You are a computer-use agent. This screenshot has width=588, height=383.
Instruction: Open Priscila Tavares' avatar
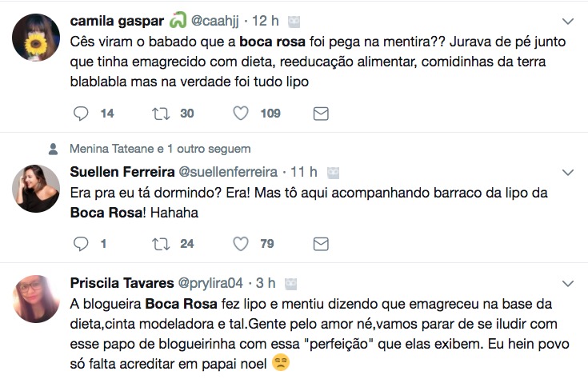(x=36, y=300)
